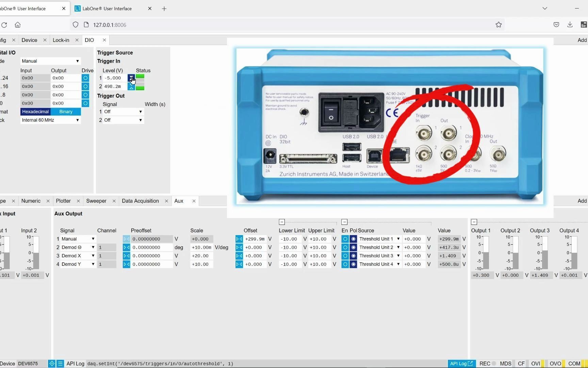The height and width of the screenshot is (368, 588).
Task: Click the shield tracking protection icon
Action: (x=76, y=25)
